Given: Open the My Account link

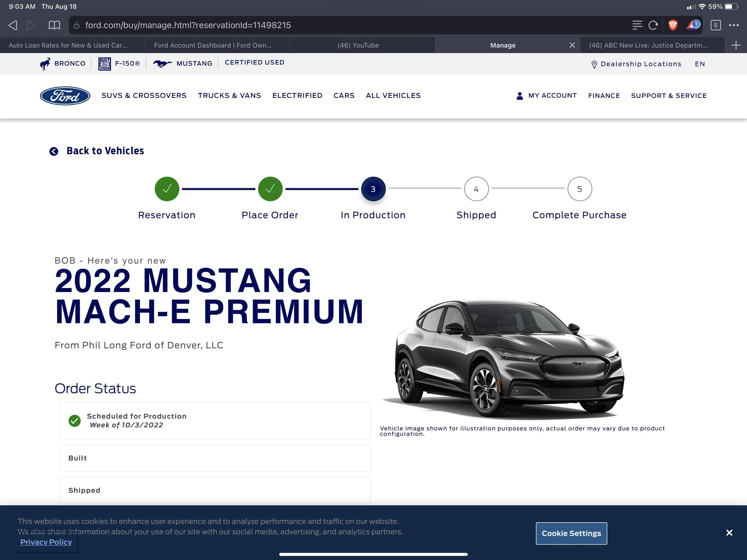Looking at the screenshot, I should click(553, 96).
